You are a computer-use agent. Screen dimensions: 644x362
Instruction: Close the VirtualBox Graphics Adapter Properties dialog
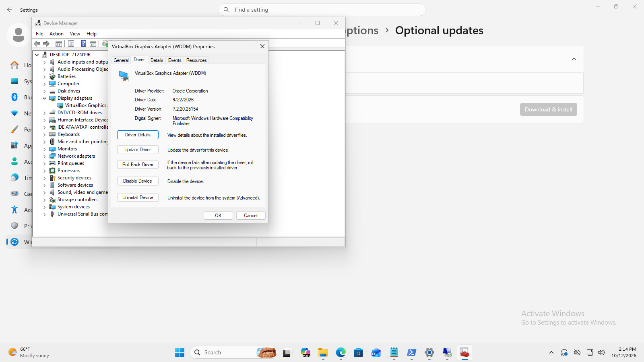pos(262,46)
